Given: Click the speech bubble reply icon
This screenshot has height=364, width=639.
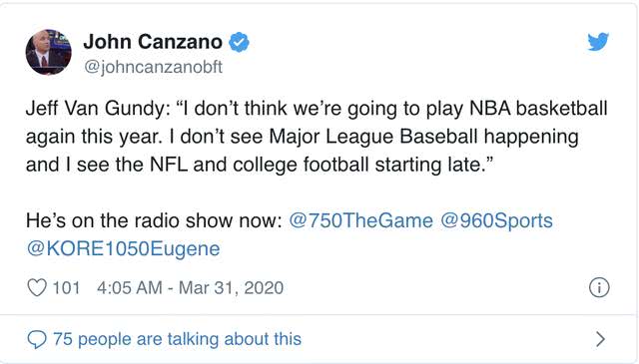Looking at the screenshot, I should click(x=37, y=339).
